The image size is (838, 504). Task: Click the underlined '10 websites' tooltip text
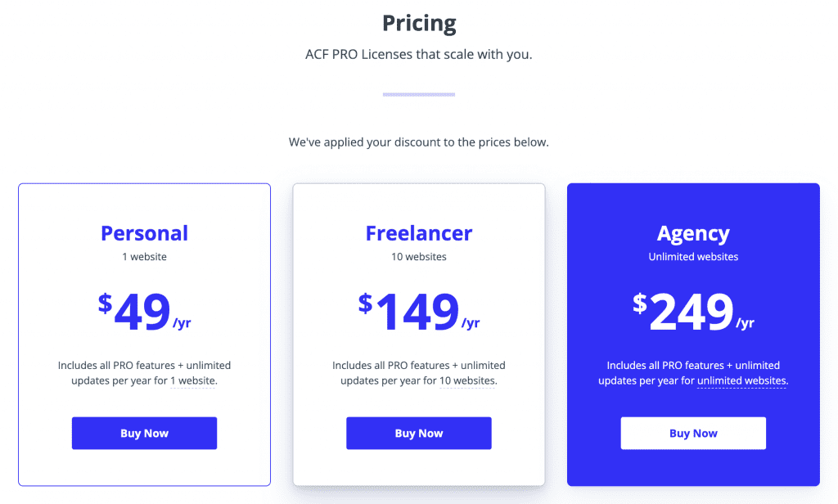pos(467,380)
